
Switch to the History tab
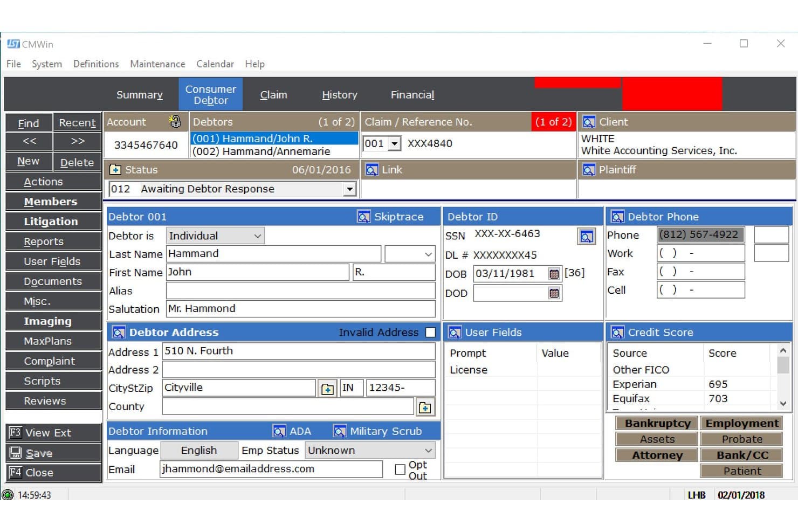click(339, 95)
